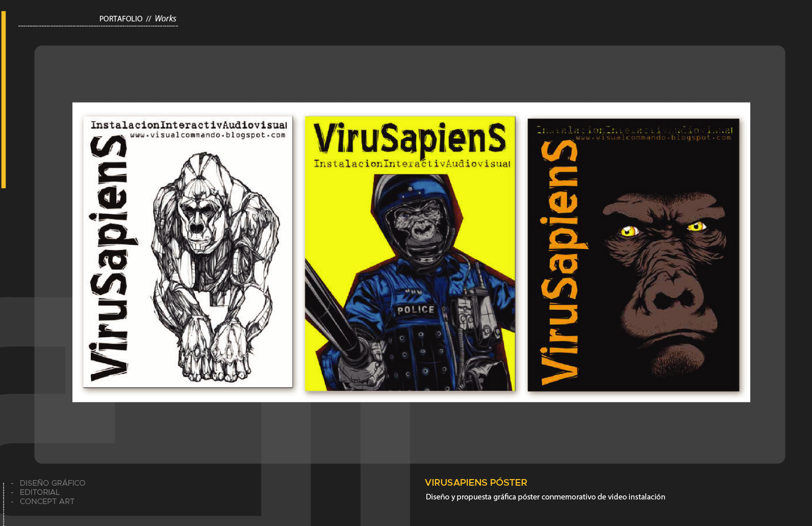
Task: Click the yellow vertical accent bar
Action: coord(4,99)
